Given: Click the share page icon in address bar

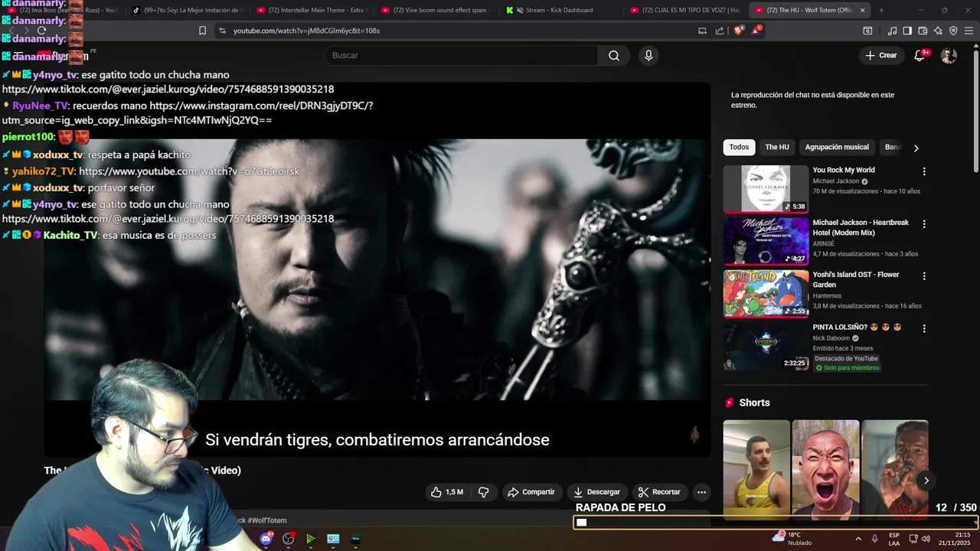Looking at the screenshot, I should (x=720, y=31).
